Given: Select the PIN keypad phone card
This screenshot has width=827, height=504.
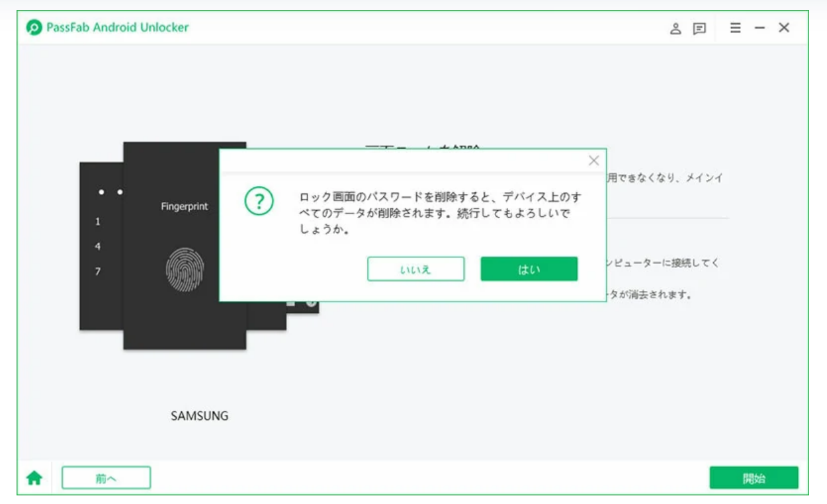Looking at the screenshot, I should click(101, 246).
